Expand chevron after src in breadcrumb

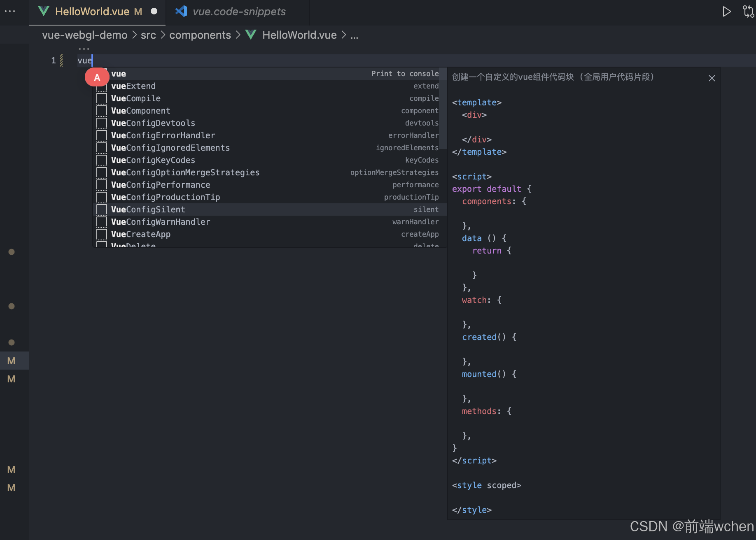tap(163, 35)
